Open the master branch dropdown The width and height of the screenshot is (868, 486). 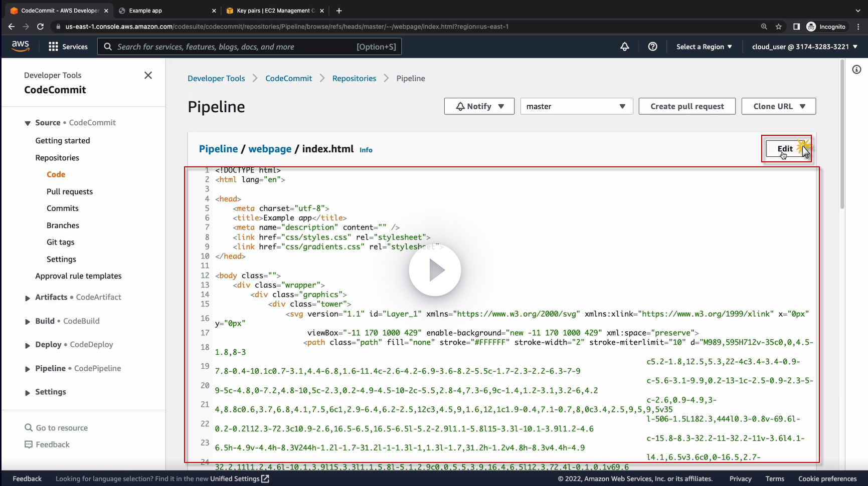(x=576, y=106)
